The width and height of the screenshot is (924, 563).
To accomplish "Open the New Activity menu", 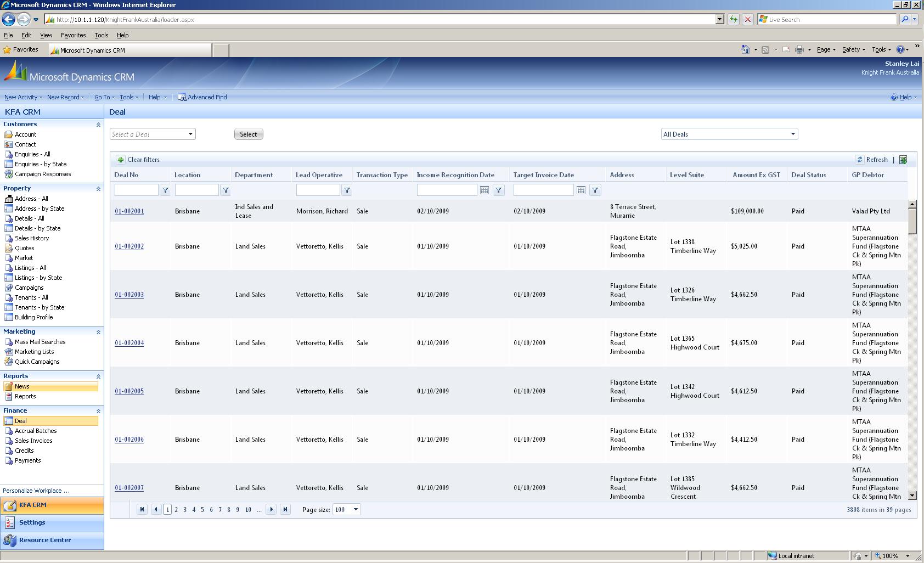I will (x=23, y=97).
